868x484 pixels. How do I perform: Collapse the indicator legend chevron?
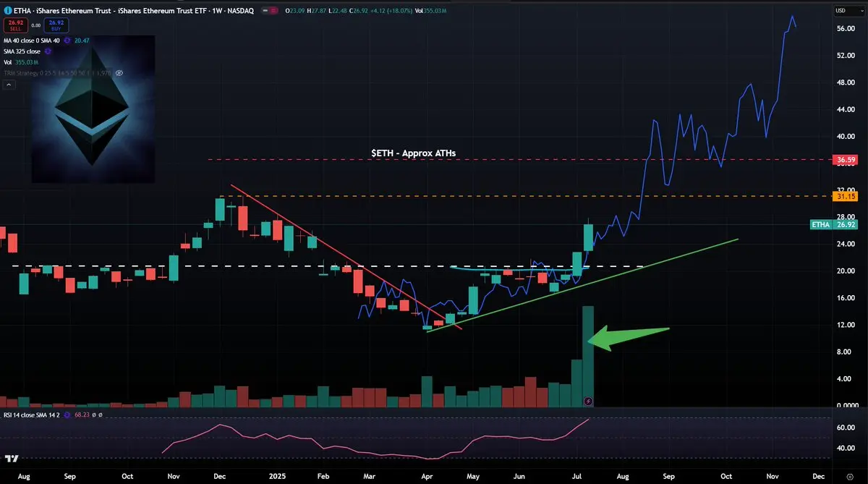coord(10,85)
